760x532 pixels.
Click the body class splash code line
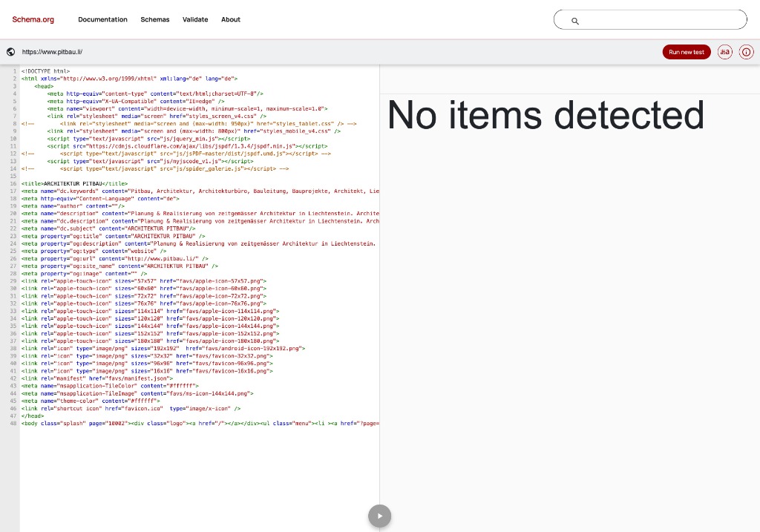(200, 424)
